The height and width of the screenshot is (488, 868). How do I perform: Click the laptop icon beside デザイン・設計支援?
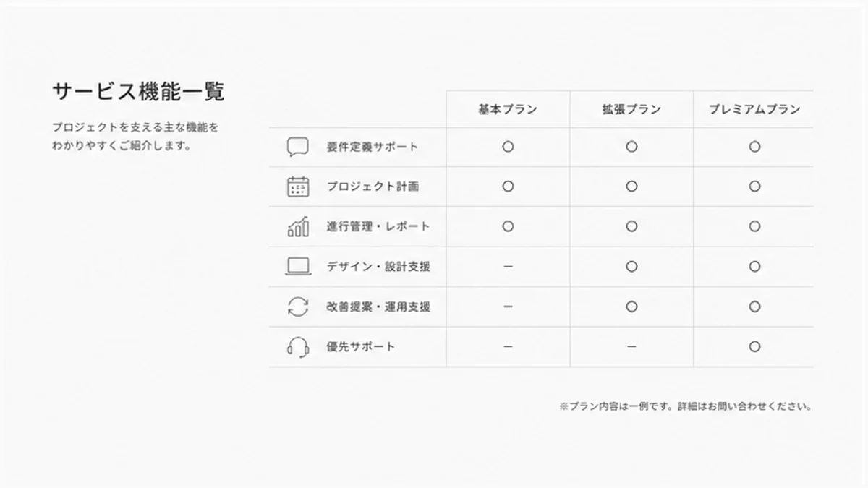coord(297,267)
